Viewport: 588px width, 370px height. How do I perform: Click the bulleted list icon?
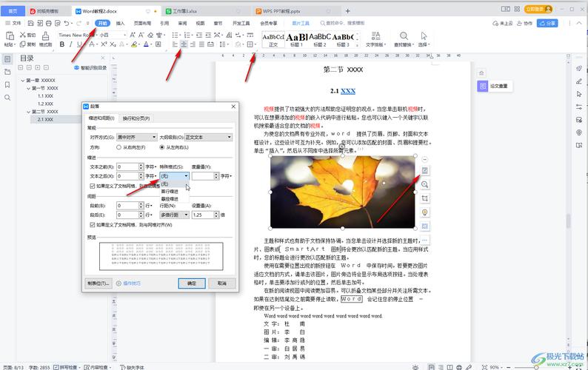pyautogui.click(x=175, y=35)
